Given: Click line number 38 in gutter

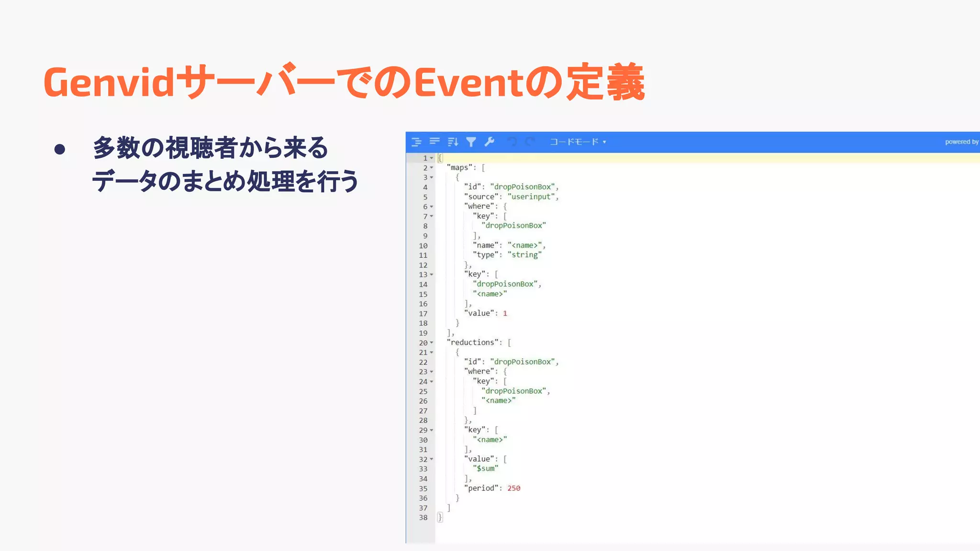Looking at the screenshot, I should click(x=423, y=518).
